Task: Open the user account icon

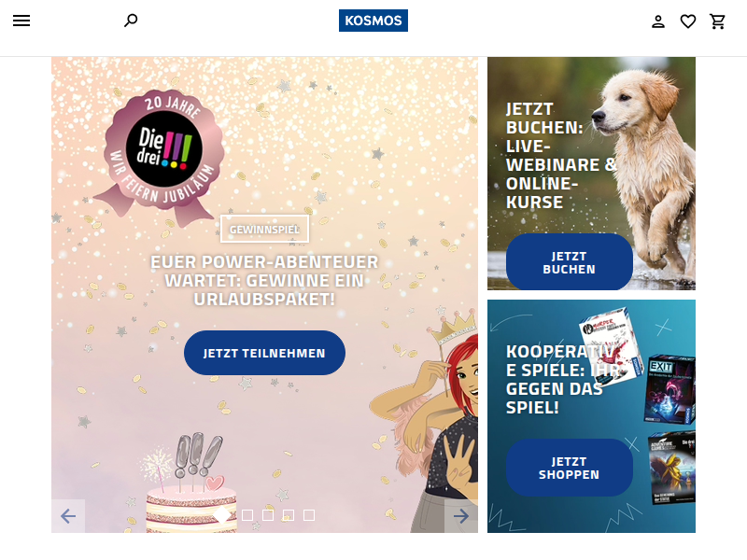Action: (658, 21)
